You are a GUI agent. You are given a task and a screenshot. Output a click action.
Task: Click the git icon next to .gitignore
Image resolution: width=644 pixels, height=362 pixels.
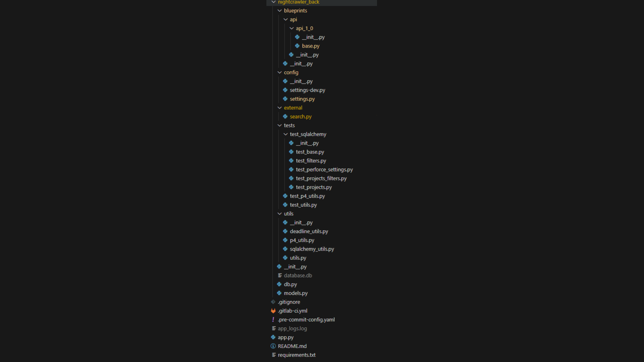(273, 302)
